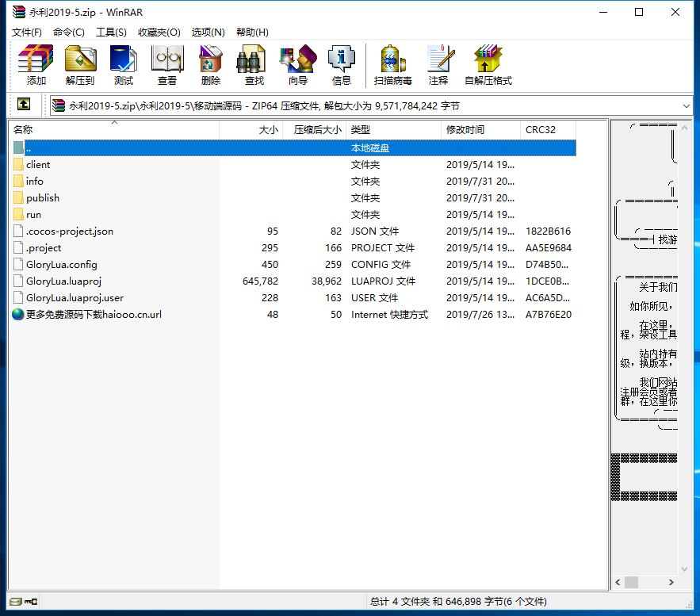Click the status bar total summary text

pyautogui.click(x=458, y=602)
